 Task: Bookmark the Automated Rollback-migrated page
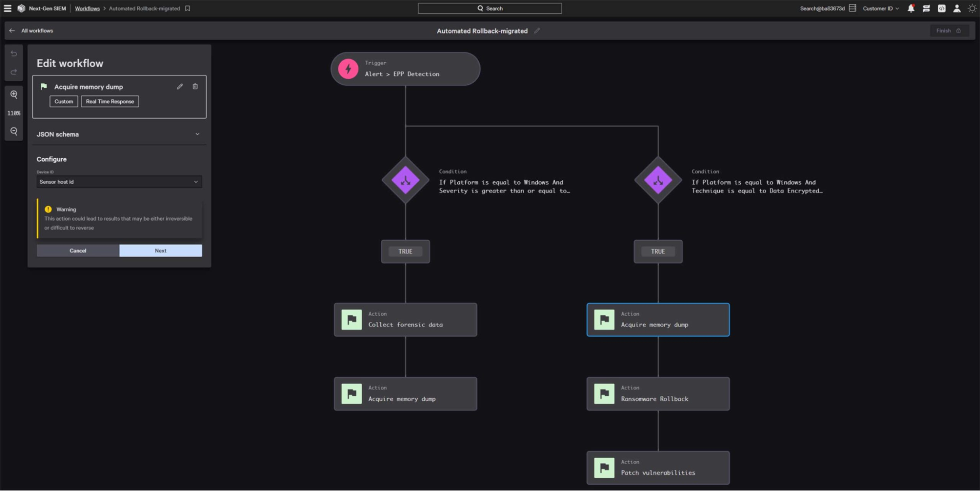coord(188,8)
